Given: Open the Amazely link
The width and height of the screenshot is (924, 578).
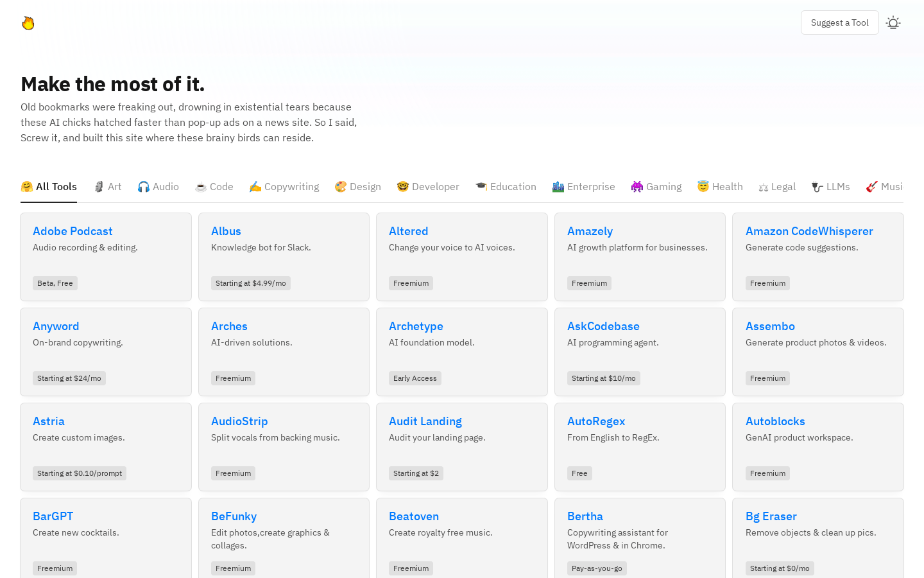Looking at the screenshot, I should coord(590,231).
